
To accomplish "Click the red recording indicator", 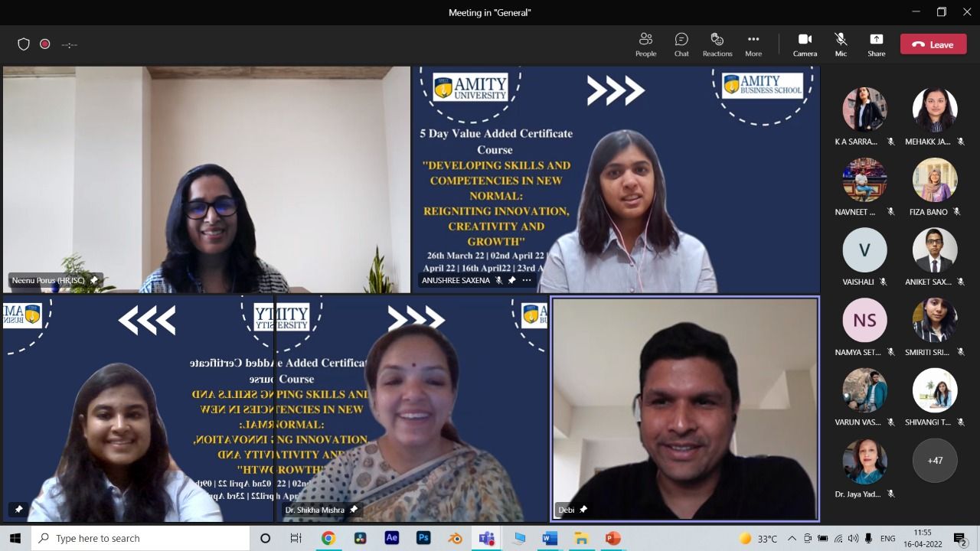I will point(45,44).
